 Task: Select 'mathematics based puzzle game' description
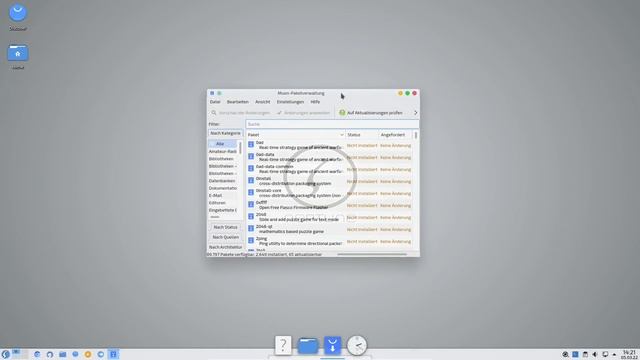[x=291, y=231]
